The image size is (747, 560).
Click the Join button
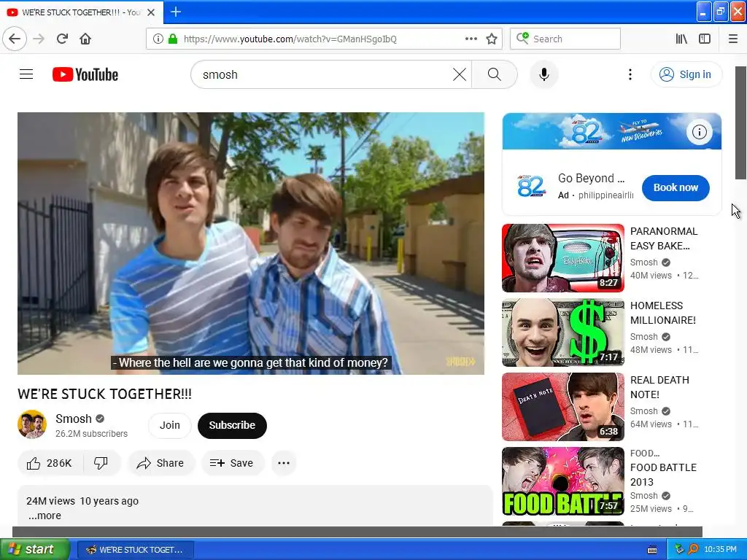click(x=169, y=425)
